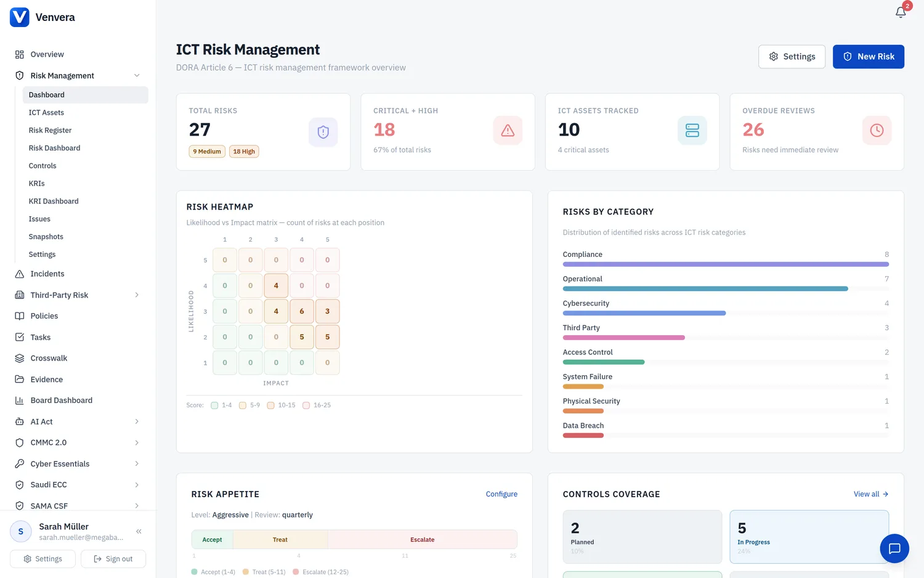Click the 1-4 score legend swatch
Screen dimensions: 924x578
coord(214,405)
